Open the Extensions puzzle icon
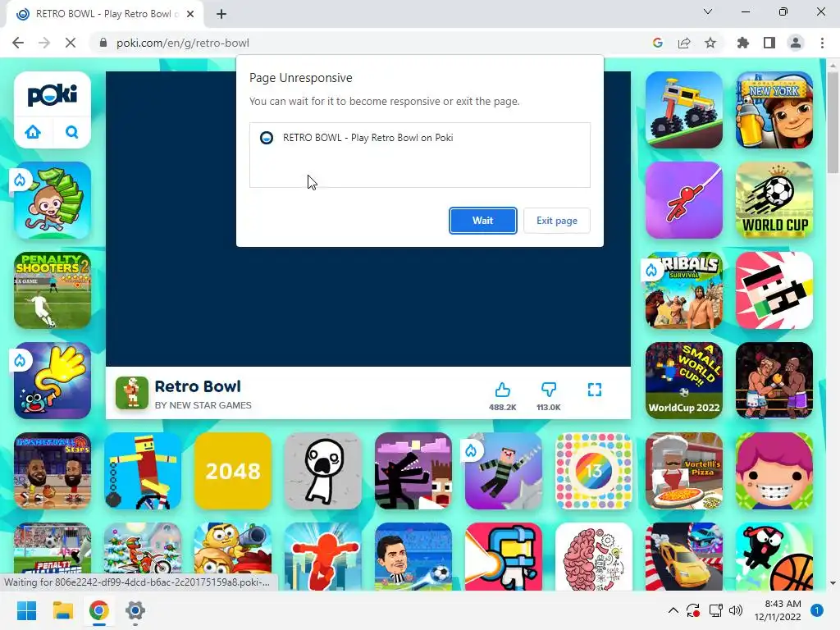The image size is (840, 630). pos(743,43)
